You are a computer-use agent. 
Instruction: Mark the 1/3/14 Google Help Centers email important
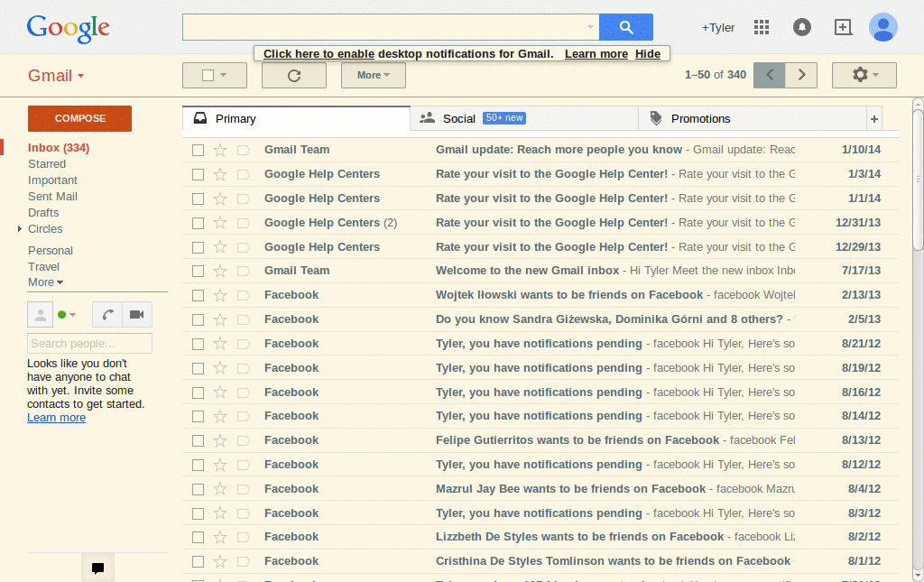[x=243, y=174]
